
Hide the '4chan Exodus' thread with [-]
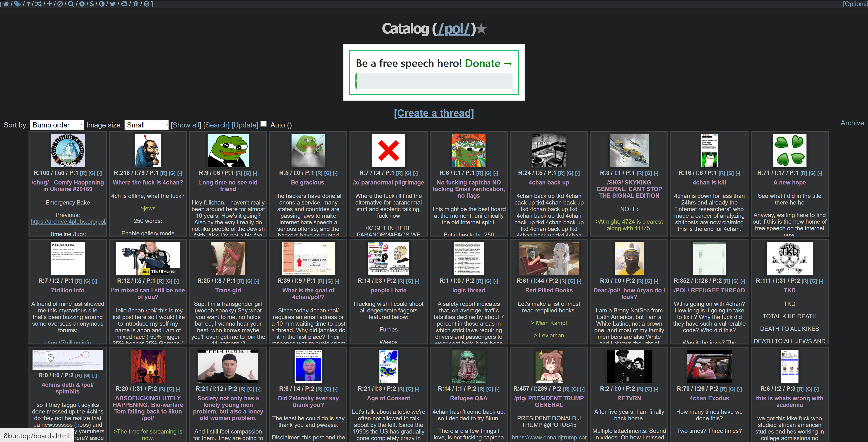(x=739, y=389)
